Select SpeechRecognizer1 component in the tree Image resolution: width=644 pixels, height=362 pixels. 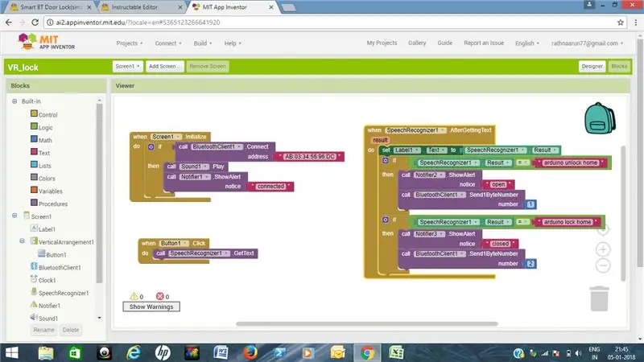[x=60, y=293]
